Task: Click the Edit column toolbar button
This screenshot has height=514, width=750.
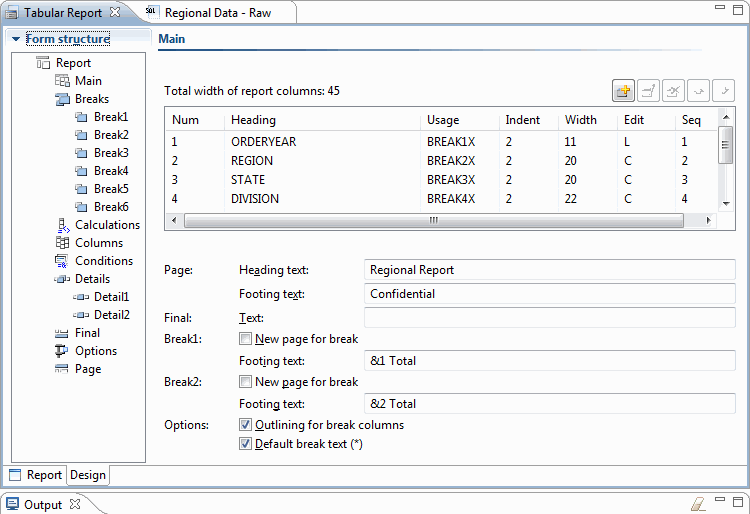Action: [x=648, y=90]
